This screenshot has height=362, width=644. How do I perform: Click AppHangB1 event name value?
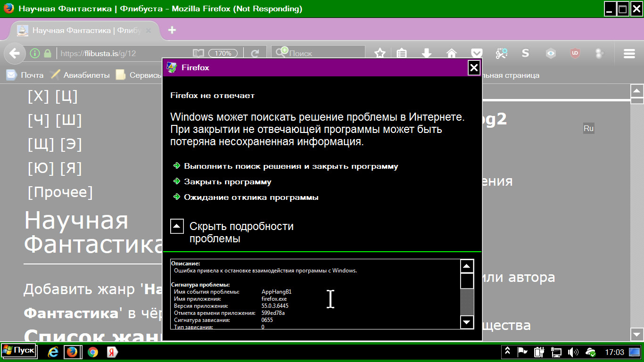(x=276, y=292)
